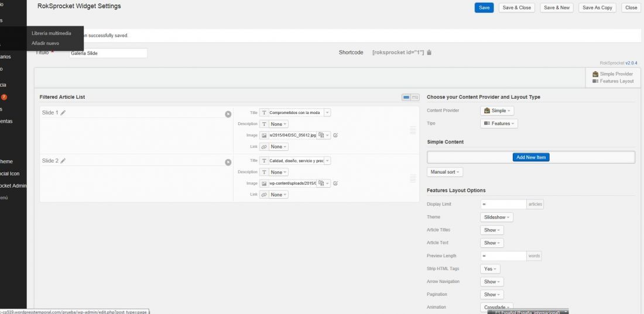
Task: Select Añadir nuevo in flyout menu
Action: point(45,43)
